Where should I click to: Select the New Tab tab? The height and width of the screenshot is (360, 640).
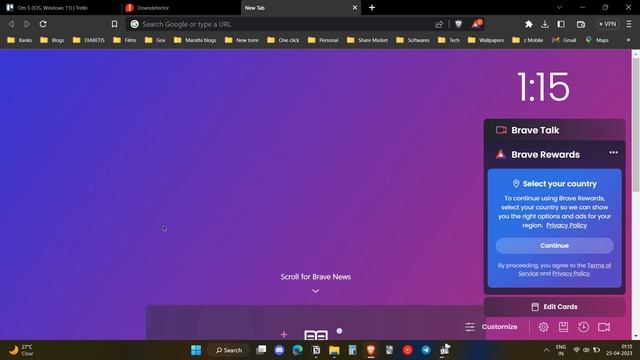click(x=301, y=8)
